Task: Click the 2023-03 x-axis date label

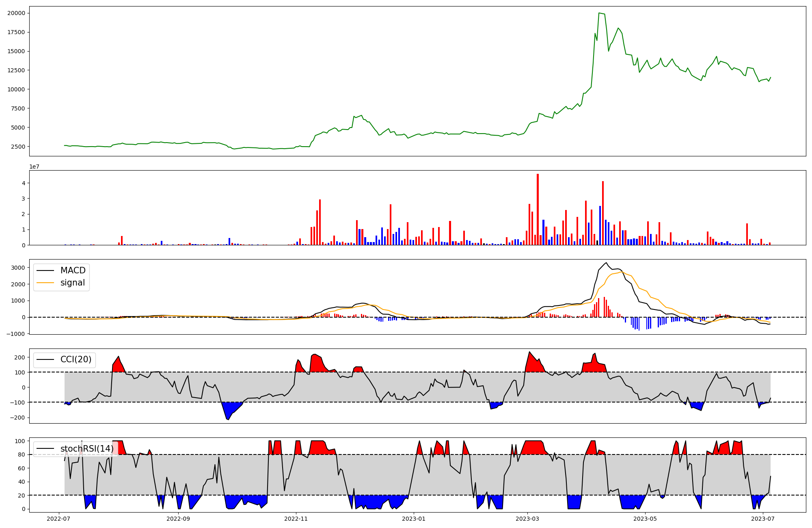Action: pyautogui.click(x=527, y=519)
